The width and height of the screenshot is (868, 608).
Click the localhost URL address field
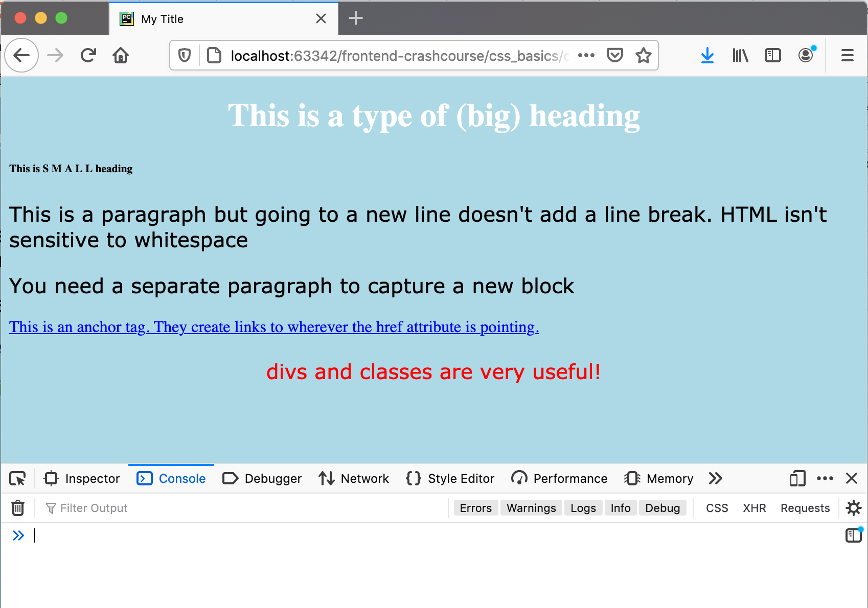click(x=399, y=55)
